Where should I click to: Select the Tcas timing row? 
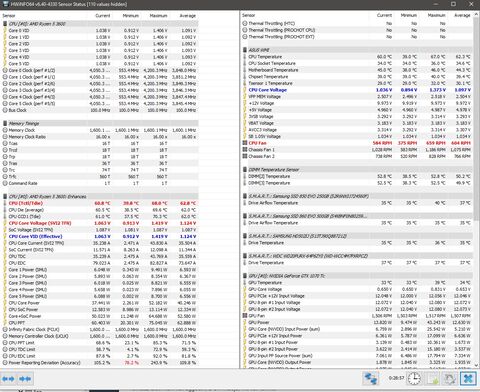(x=100, y=143)
